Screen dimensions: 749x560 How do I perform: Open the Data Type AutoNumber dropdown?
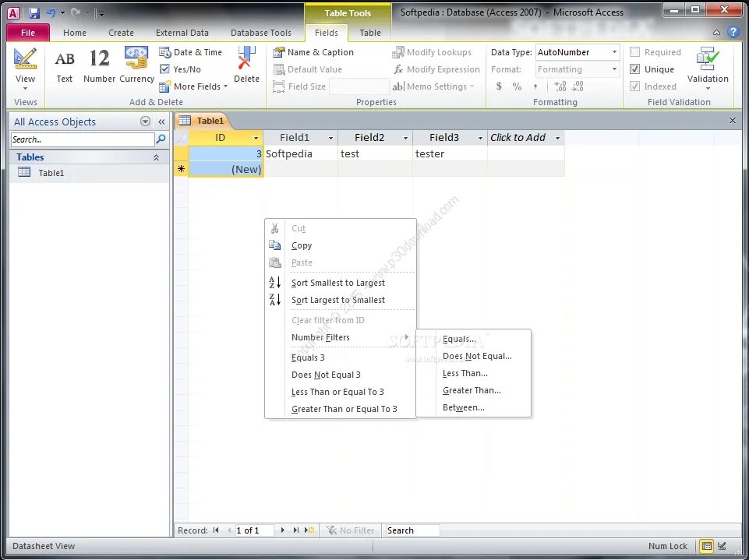(614, 52)
